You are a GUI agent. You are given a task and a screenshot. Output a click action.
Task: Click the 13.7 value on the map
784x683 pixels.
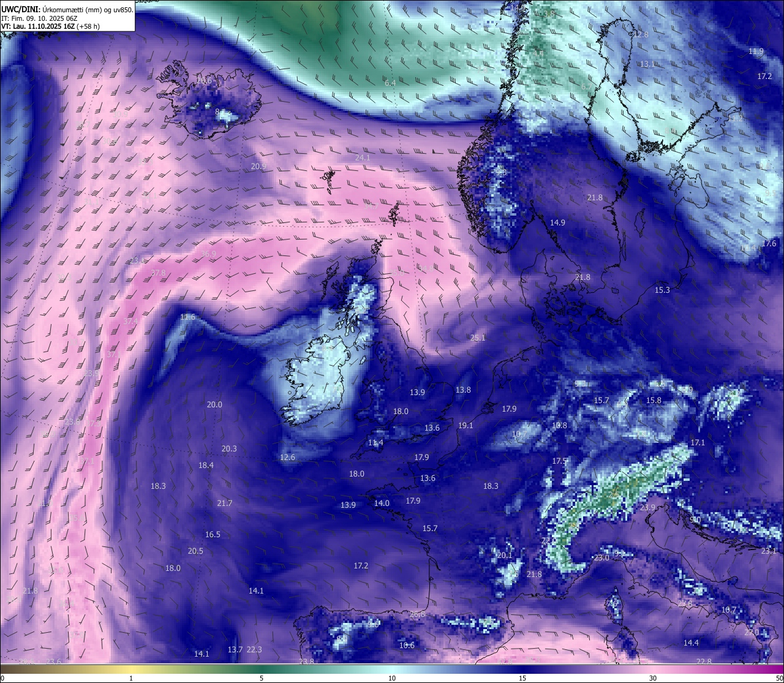point(235,649)
